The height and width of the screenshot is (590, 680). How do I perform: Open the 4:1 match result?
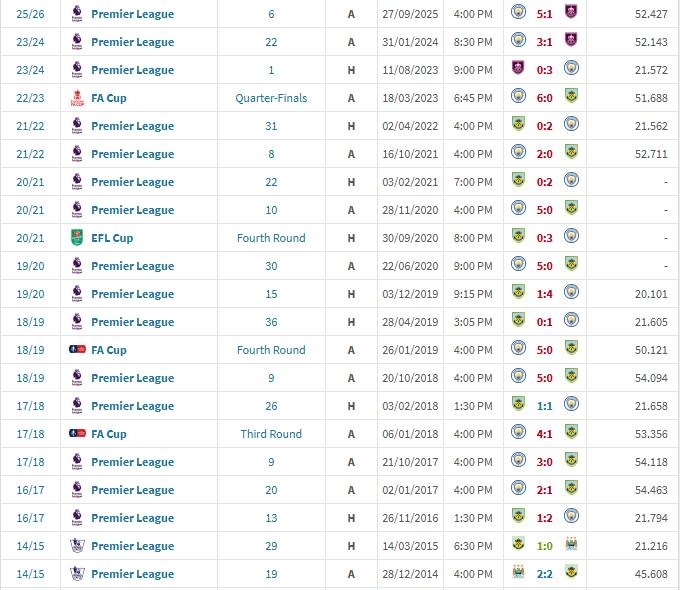pos(543,434)
